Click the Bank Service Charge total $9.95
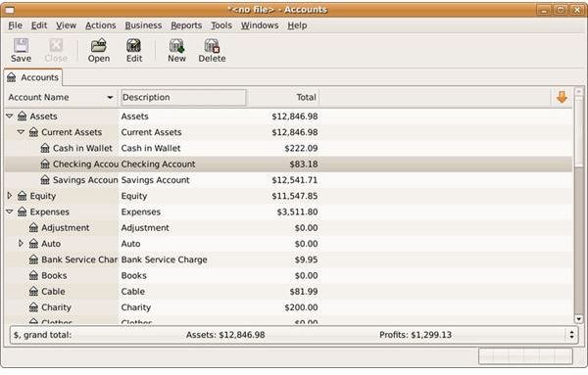This screenshot has height=375, width=588. tap(306, 259)
